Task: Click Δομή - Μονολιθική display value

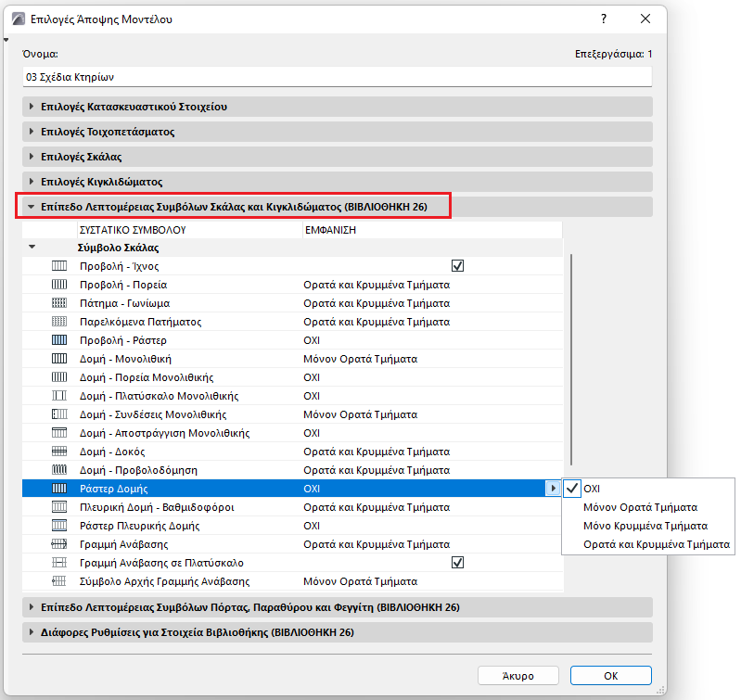Action: pos(361,359)
